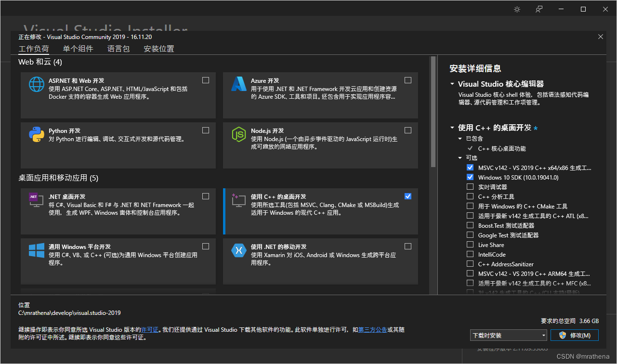The height and width of the screenshot is (364, 617).
Task: Close the modify dialog with X
Action: pos(600,37)
